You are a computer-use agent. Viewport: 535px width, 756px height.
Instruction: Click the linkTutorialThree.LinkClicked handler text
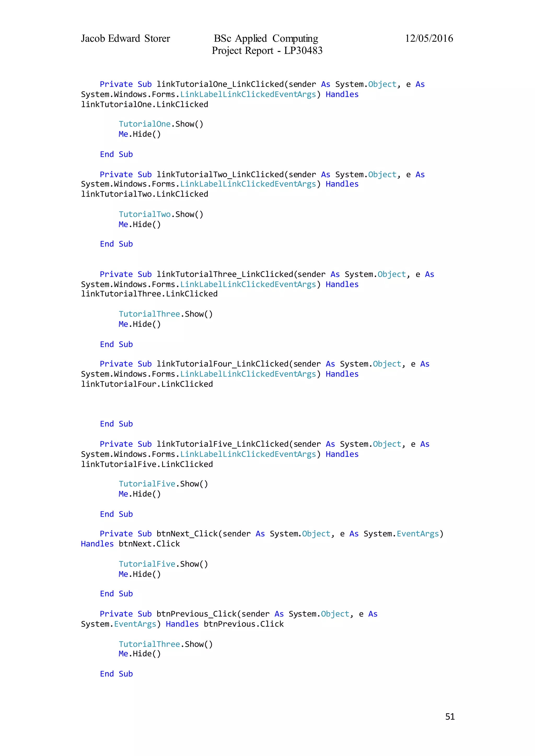tap(149, 294)
